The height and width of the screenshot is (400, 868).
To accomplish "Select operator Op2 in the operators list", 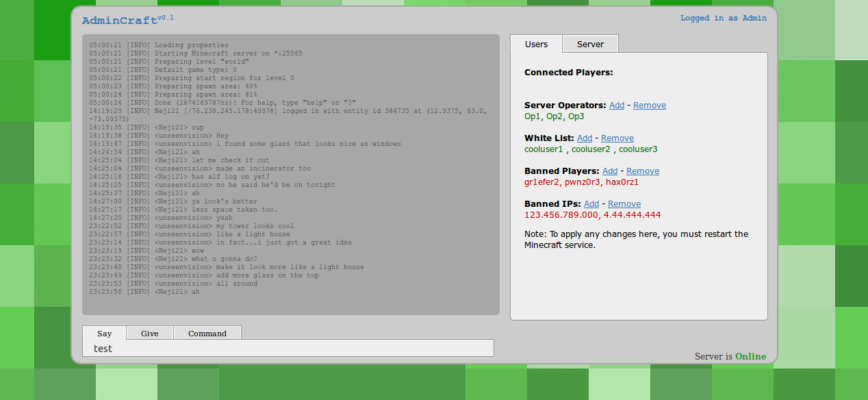I will pos(553,116).
